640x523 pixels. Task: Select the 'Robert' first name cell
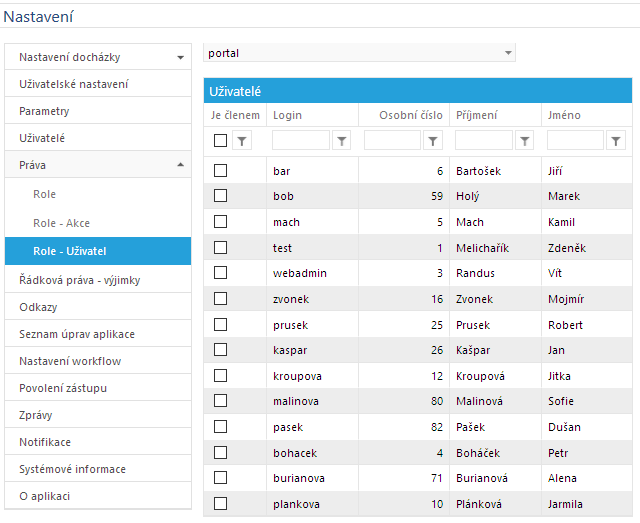click(587, 325)
